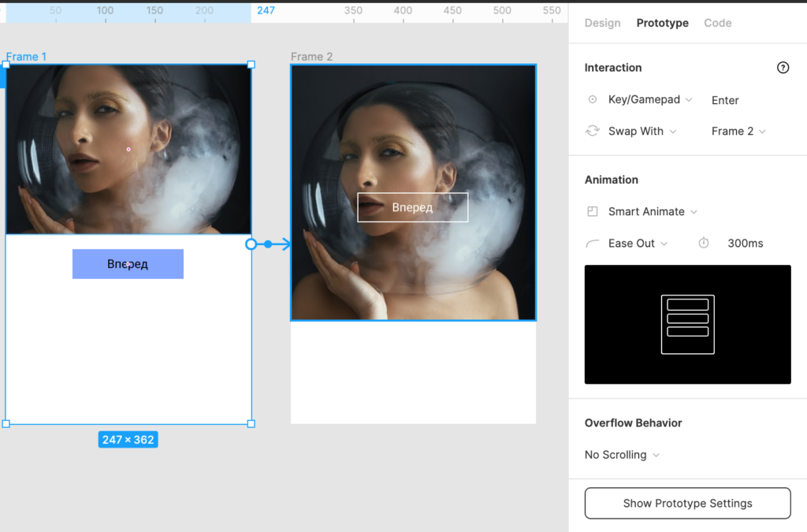Switch to the Code tab
This screenshot has width=807, height=532.
(717, 23)
